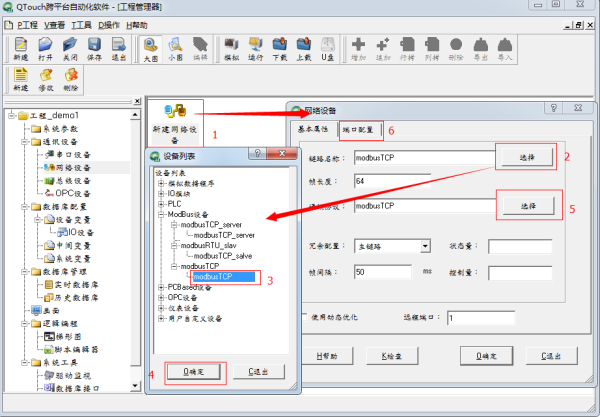Click the 运行 (Run) toolbar icon
This screenshot has height=417, width=600.
click(x=257, y=49)
